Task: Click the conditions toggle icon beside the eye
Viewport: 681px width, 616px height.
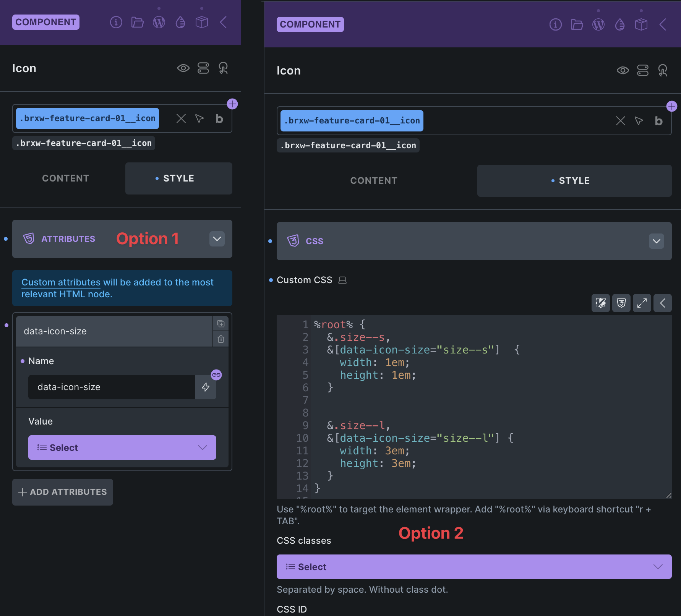Action: [x=204, y=68]
